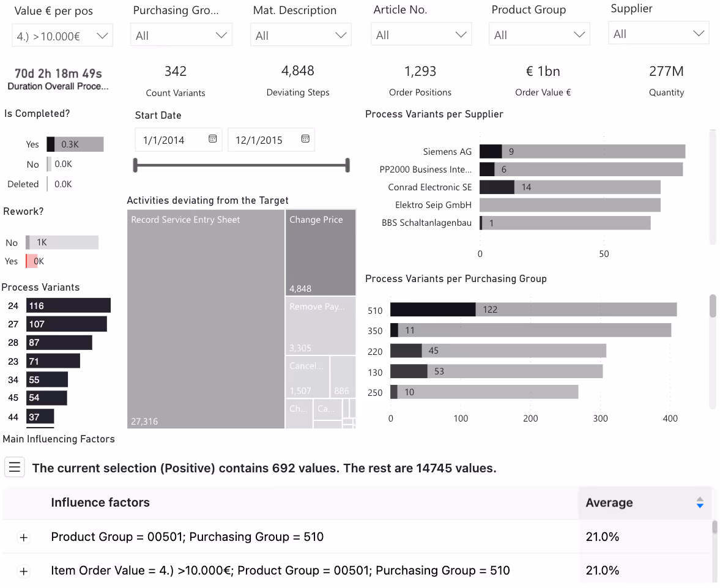Click the left handle of the date range slider
Image resolution: width=720 pixels, height=588 pixels.
136,164
